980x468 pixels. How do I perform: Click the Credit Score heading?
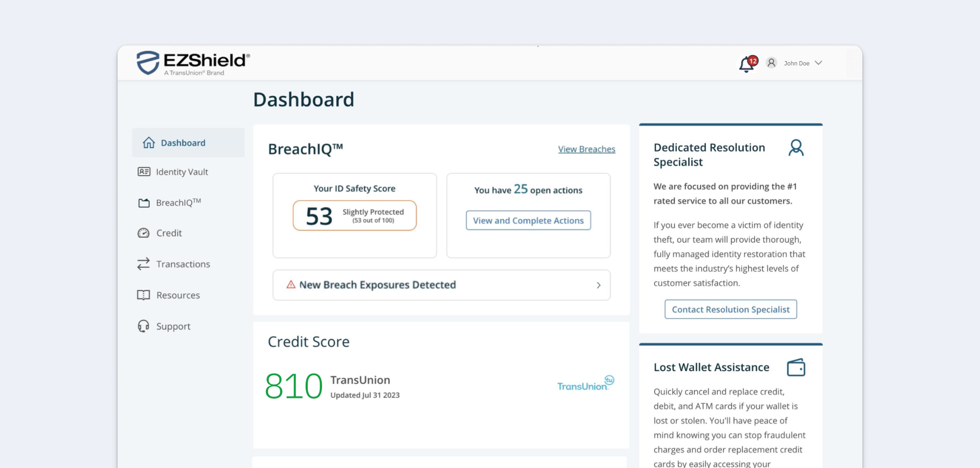click(x=309, y=342)
